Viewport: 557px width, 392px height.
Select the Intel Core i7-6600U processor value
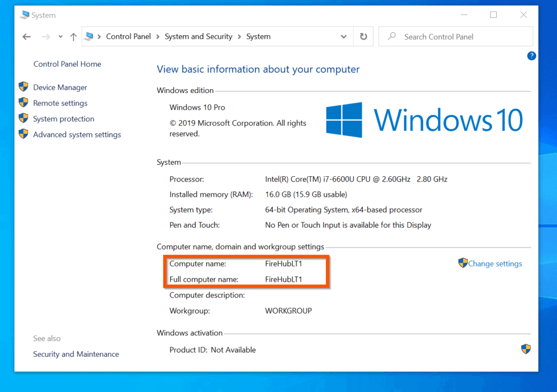pyautogui.click(x=356, y=179)
